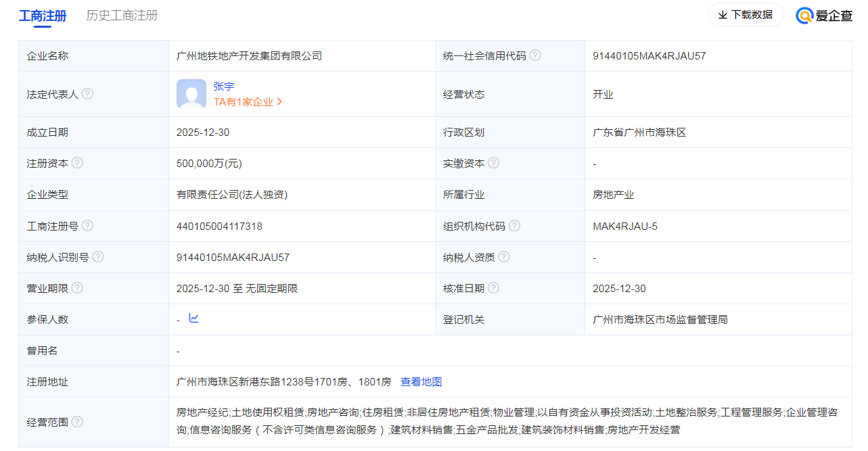Image resolution: width=868 pixels, height=451 pixels.
Task: Click the 张宇 legal representative link
Action: point(224,86)
